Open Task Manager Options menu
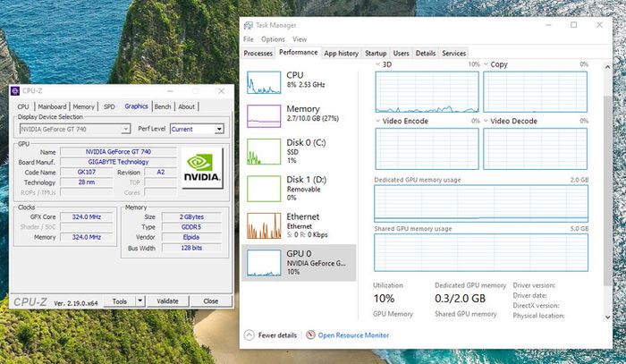Viewport: 626px width, 364px height. pyautogui.click(x=273, y=39)
